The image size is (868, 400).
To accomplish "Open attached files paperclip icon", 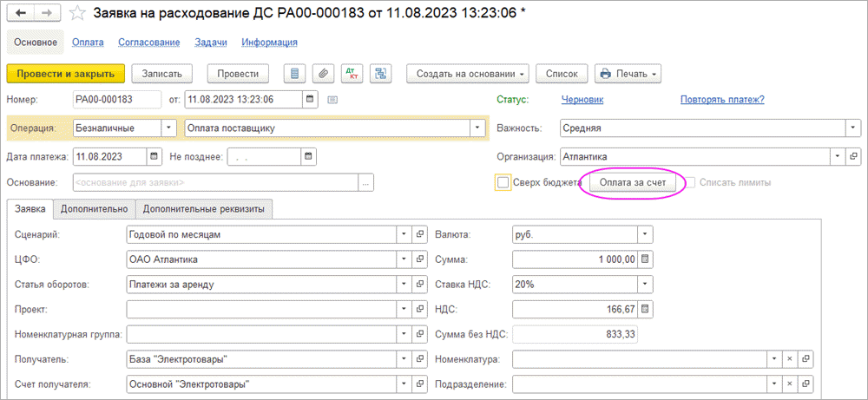I will click(323, 74).
